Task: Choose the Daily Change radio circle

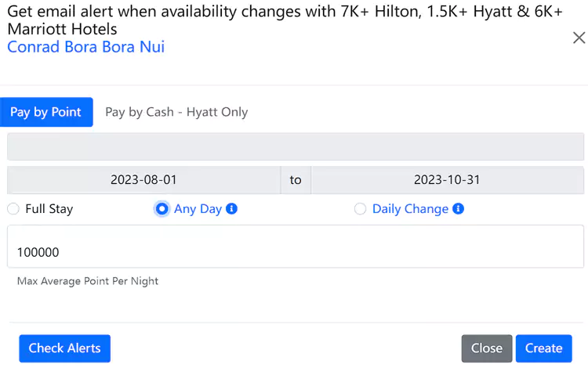Action: 360,209
